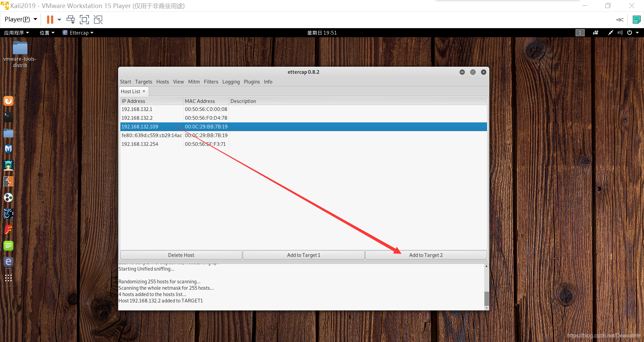Image resolution: width=644 pixels, height=342 pixels.
Task: Click the log panel scrollbar thumb
Action: 486,298
